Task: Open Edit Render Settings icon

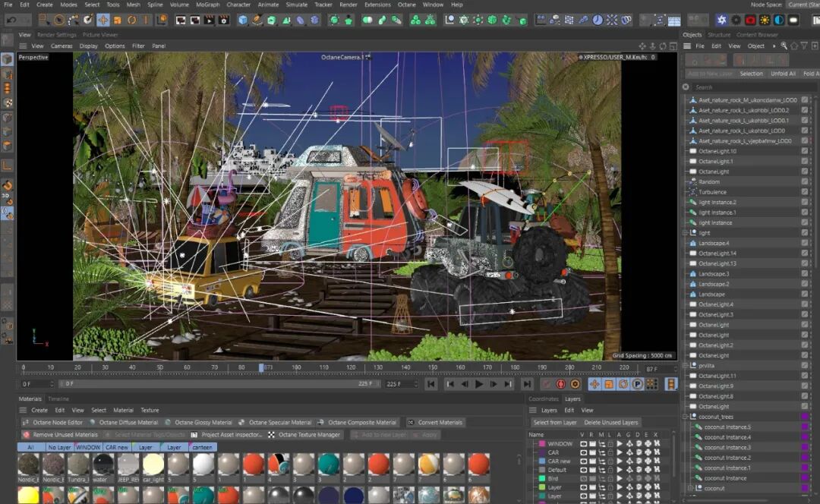Action: click(224, 20)
